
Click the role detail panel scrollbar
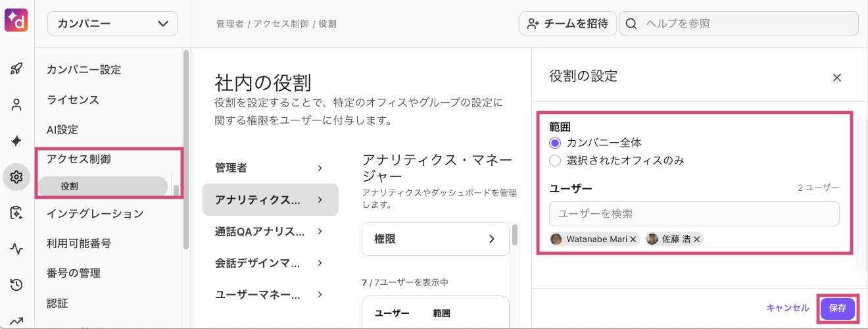coord(515,234)
